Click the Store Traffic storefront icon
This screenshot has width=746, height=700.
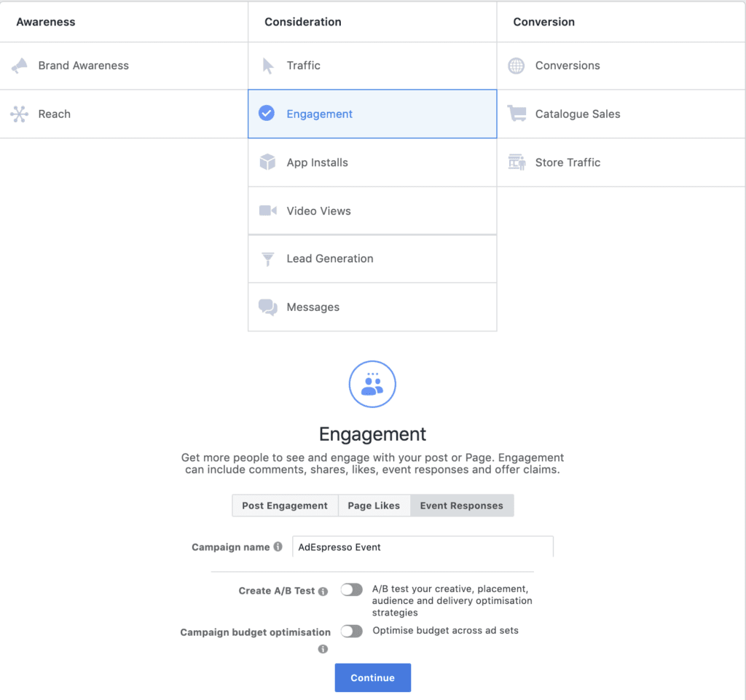coord(516,162)
